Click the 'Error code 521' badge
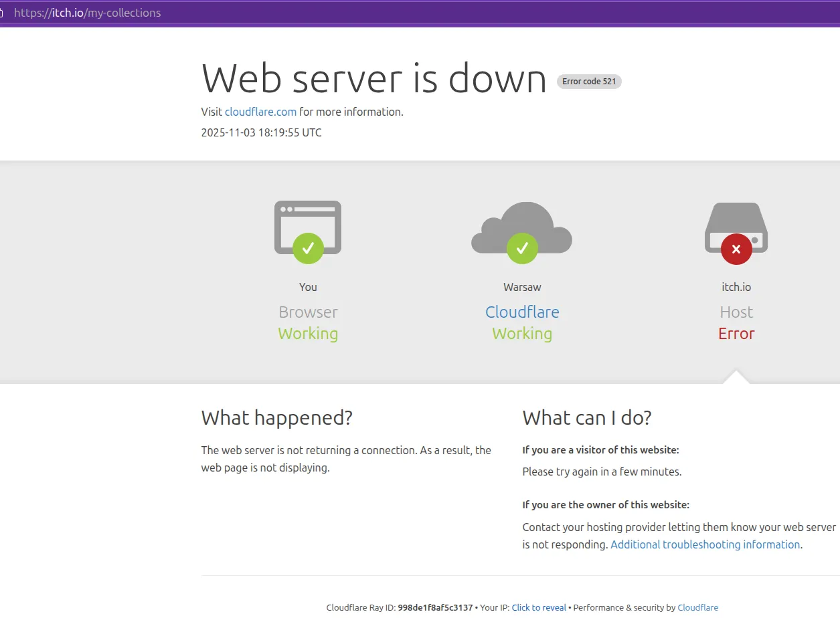This screenshot has width=840, height=618. coord(589,82)
